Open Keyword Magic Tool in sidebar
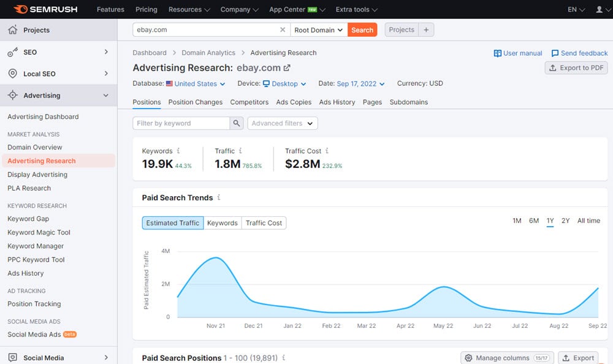Viewport: 613px width, 364px height. (x=39, y=232)
